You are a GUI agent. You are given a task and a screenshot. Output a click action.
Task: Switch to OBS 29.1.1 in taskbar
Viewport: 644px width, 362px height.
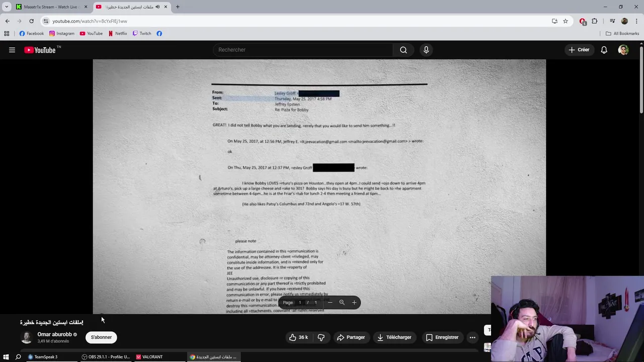(x=106, y=357)
